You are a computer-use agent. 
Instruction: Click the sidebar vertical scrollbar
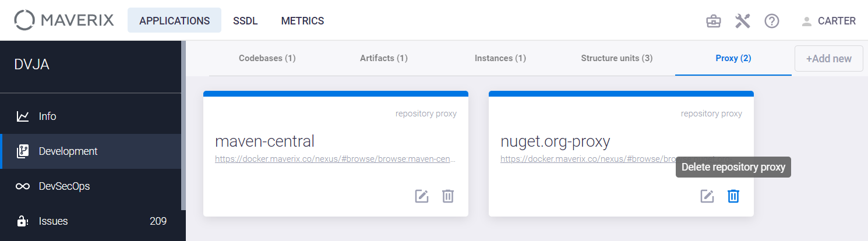pos(184,125)
